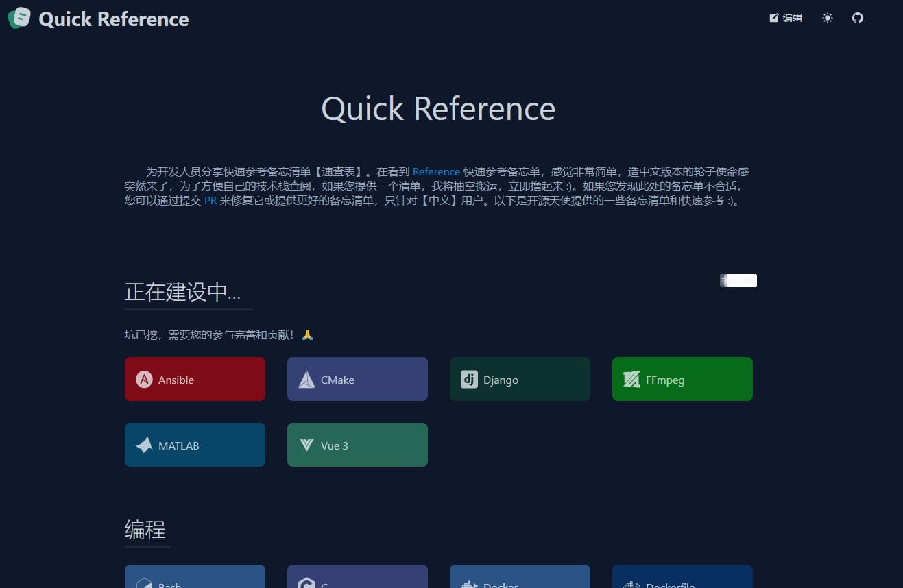Click the 正在建设中... section heading
This screenshot has height=588, width=903.
(182, 292)
